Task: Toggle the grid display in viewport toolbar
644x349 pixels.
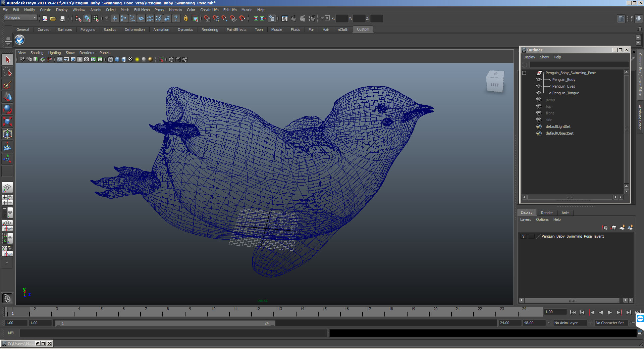Action: pyautogui.click(x=60, y=59)
